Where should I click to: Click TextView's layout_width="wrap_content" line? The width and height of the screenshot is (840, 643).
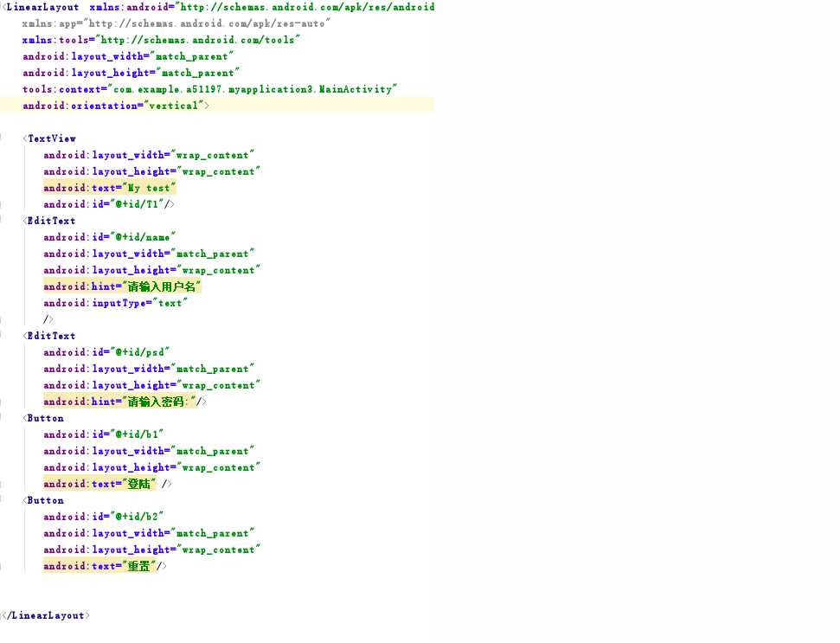pos(149,156)
